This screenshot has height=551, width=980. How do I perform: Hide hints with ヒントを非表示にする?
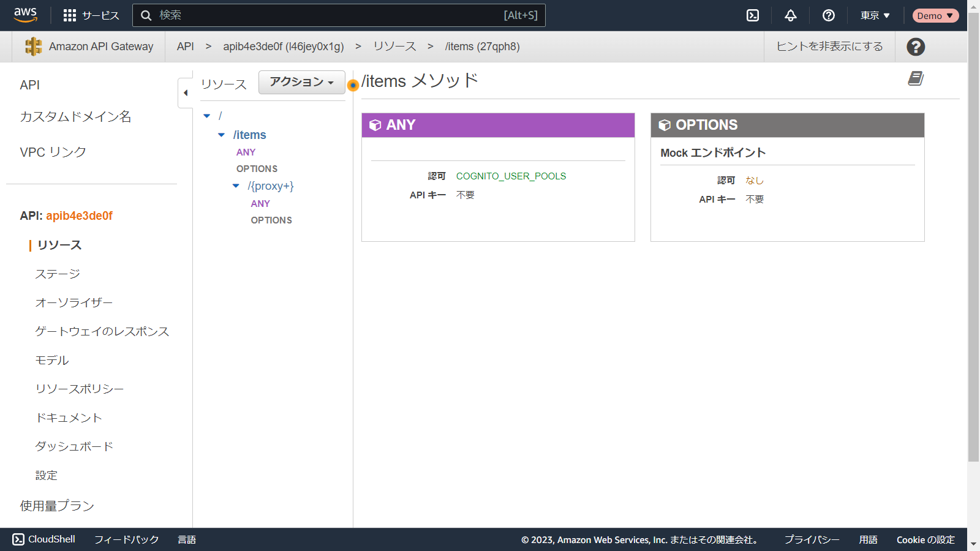[829, 47]
